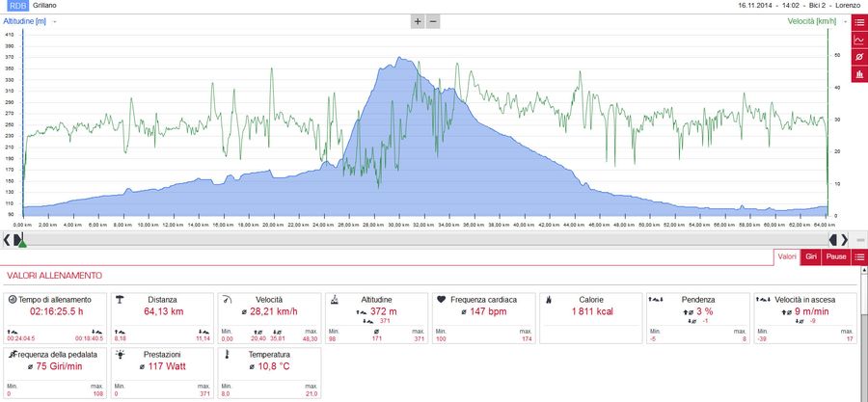This screenshot has height=402, width=868.
Task: Click the green start marker triangle
Action: pyautogui.click(x=22, y=243)
